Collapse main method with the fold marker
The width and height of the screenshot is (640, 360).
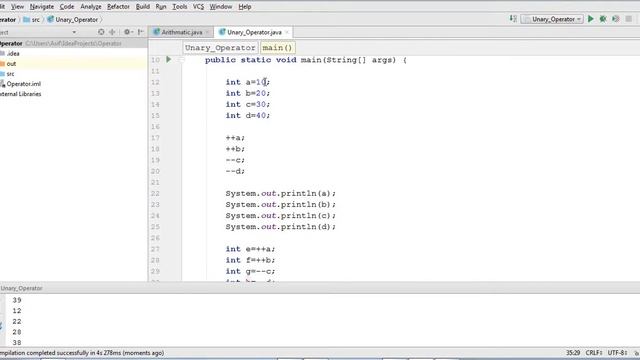pyautogui.click(x=182, y=60)
